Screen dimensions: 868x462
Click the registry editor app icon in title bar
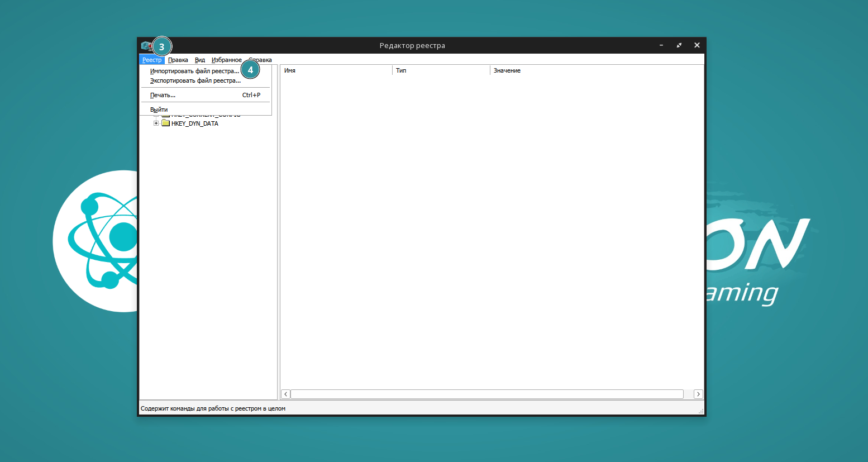pyautogui.click(x=146, y=46)
